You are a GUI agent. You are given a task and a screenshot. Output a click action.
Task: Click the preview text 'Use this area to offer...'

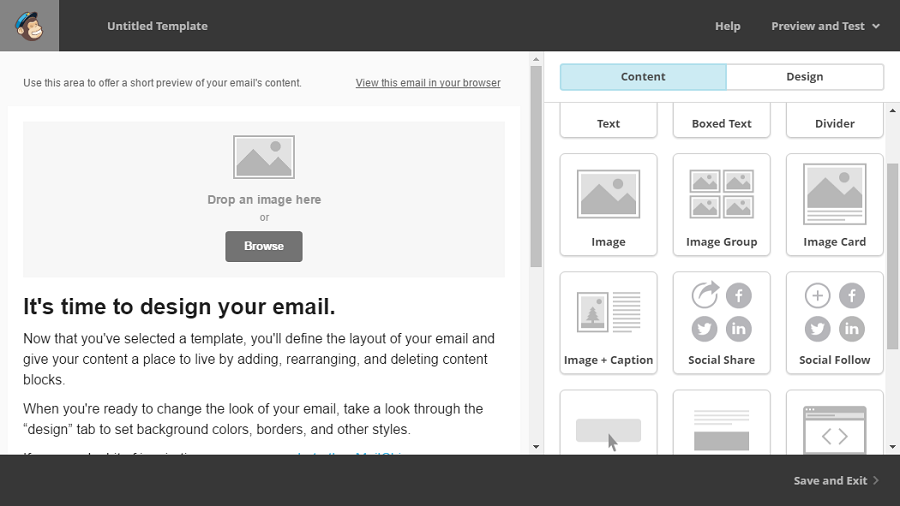click(x=162, y=83)
